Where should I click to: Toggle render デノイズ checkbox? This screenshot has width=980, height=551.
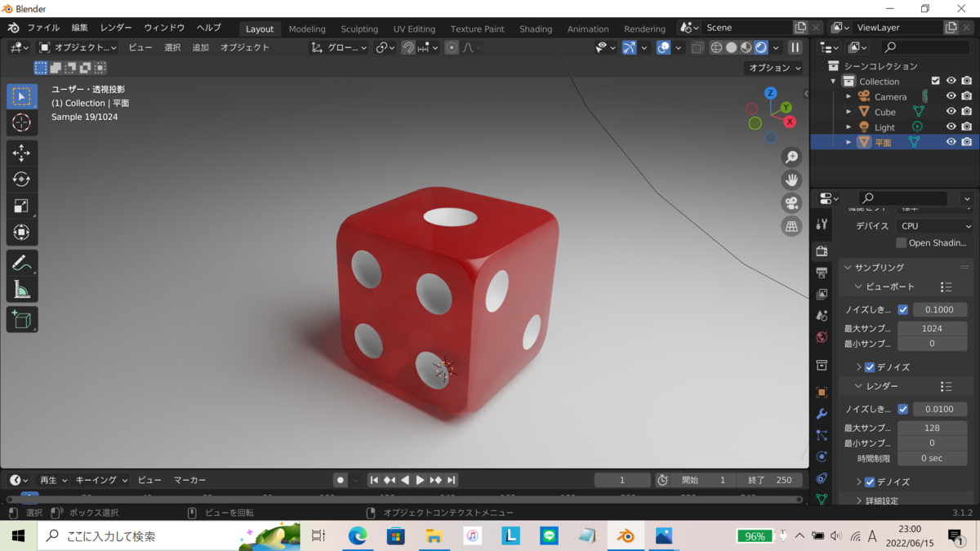(x=870, y=482)
